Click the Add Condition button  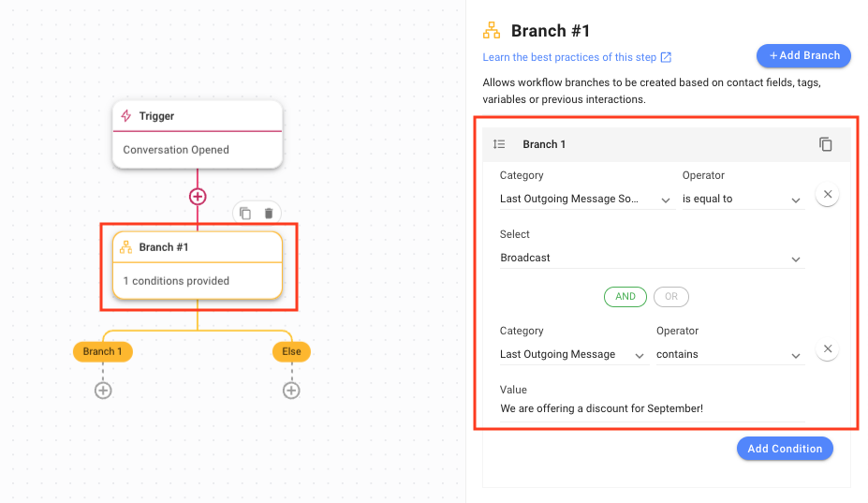click(x=785, y=449)
